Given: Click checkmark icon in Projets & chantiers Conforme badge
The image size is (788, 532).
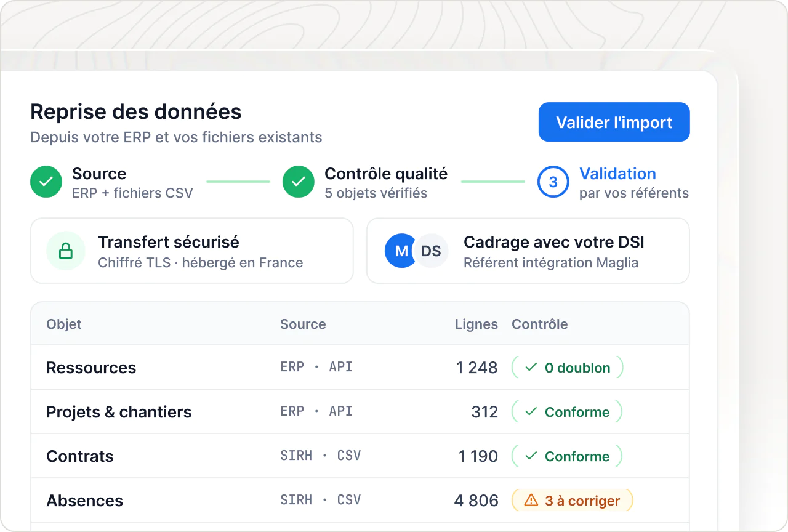Looking at the screenshot, I should 531,412.
